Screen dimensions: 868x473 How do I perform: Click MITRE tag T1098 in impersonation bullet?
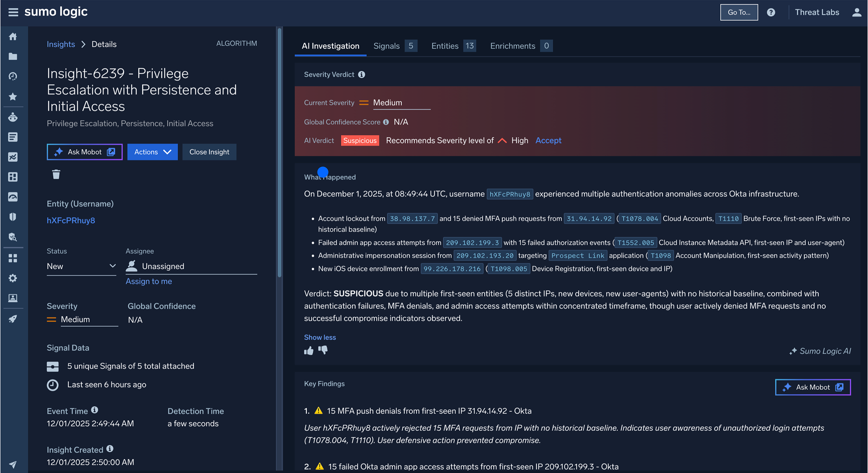point(661,256)
